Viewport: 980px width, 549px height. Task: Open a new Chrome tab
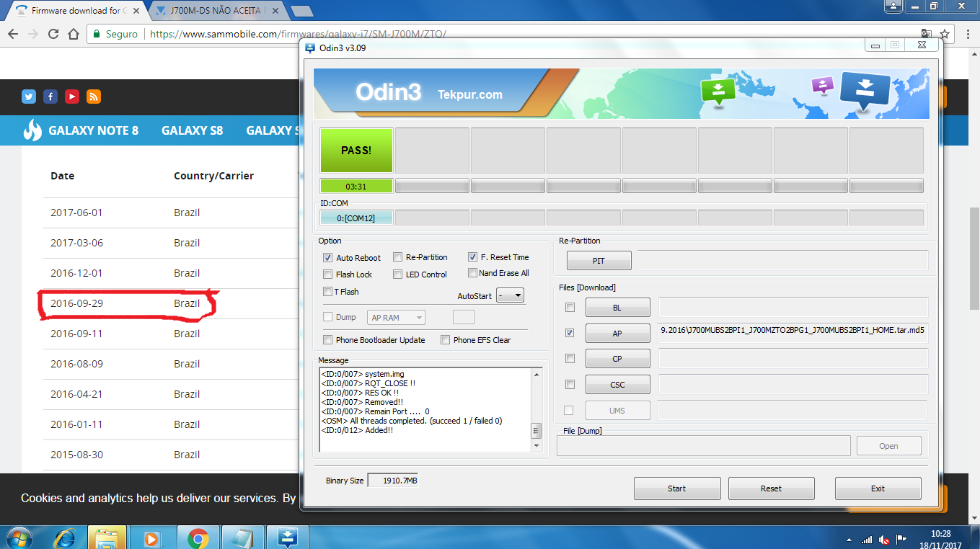coord(301,11)
